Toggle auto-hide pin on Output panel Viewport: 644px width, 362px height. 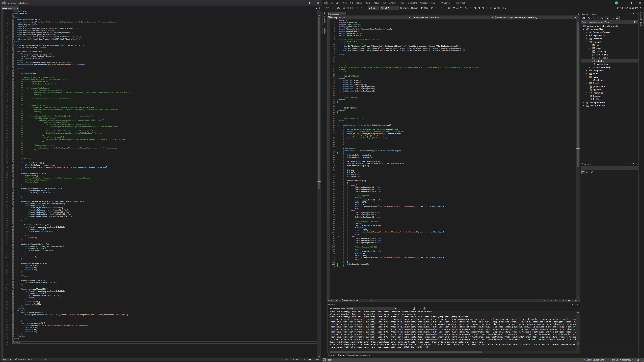pyautogui.click(x=575, y=305)
